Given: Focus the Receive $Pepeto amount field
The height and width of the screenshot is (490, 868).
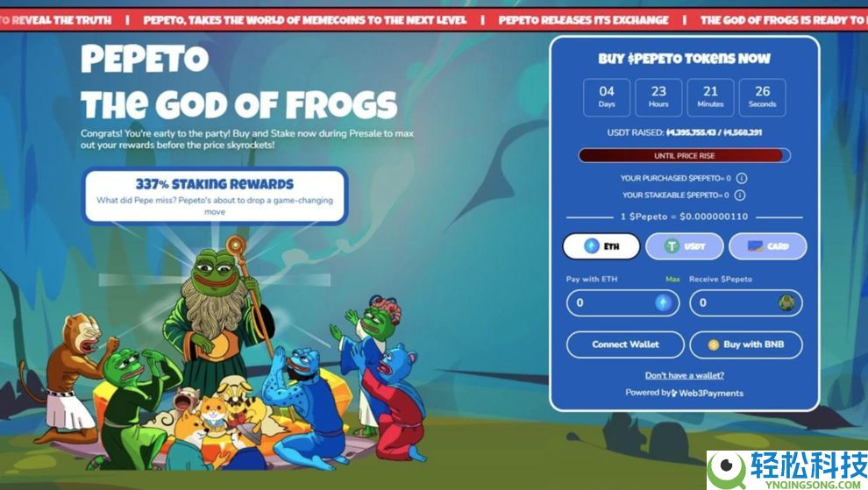Looking at the screenshot, I should click(745, 303).
